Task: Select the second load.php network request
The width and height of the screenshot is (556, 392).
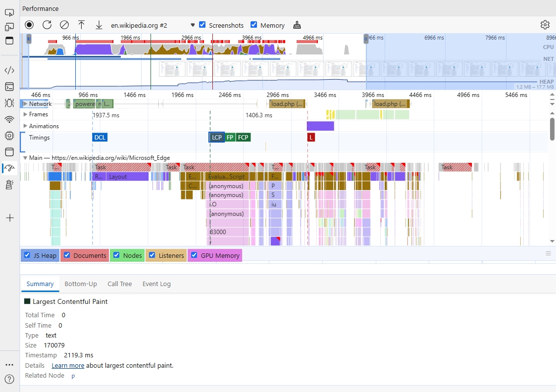Action: tap(391, 104)
